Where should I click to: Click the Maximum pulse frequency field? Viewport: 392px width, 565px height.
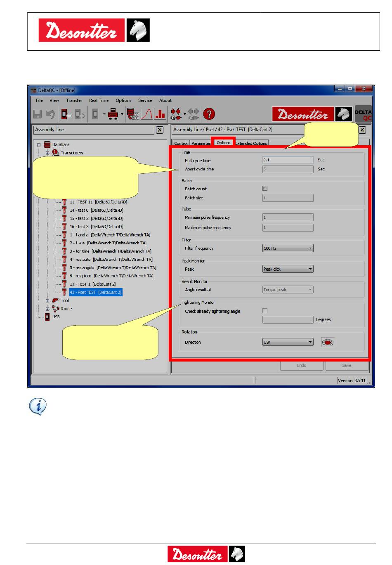click(x=288, y=227)
